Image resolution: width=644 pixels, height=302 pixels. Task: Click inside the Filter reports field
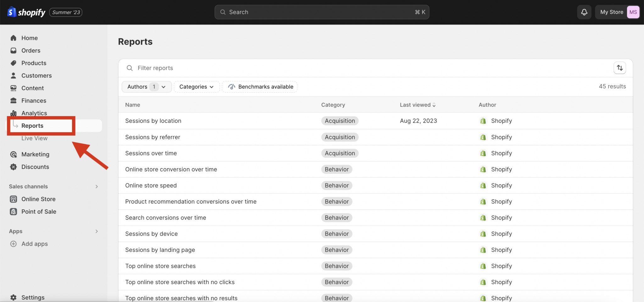189,68
